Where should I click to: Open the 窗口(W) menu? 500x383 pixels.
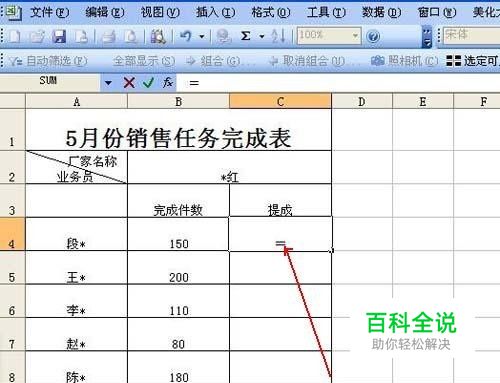[437, 13]
